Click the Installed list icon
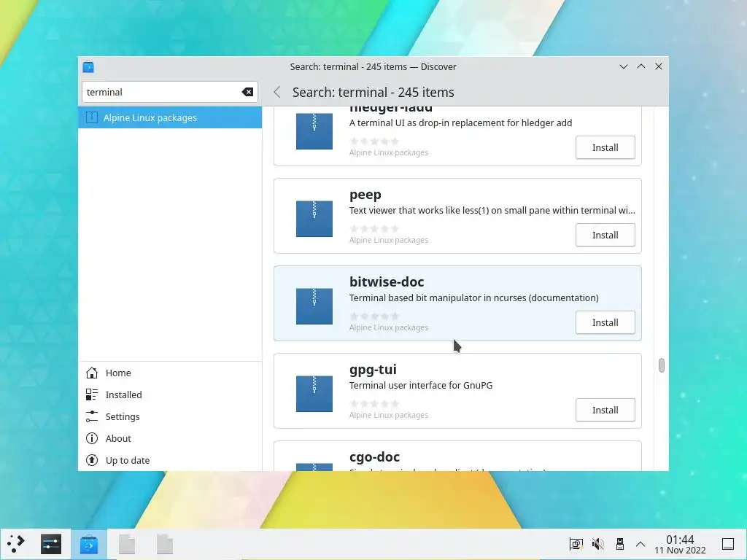 pyautogui.click(x=92, y=394)
